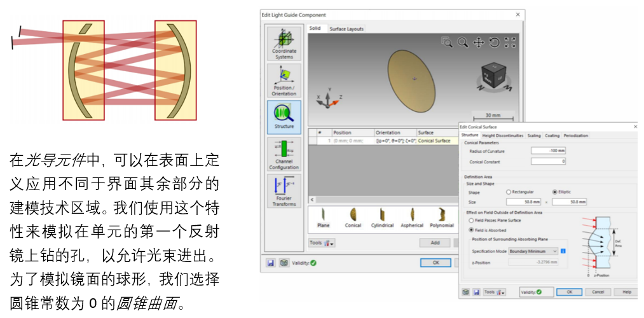
Task: Click the blue info icon beside Specification Mode
Action: click(563, 251)
